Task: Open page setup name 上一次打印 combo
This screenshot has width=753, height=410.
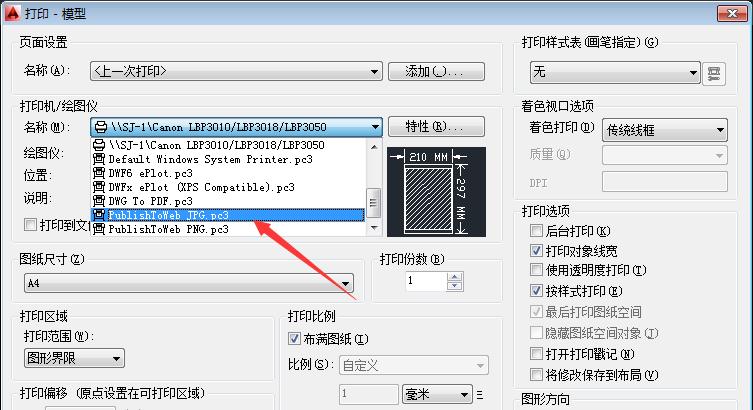Action: pyautogui.click(x=236, y=71)
